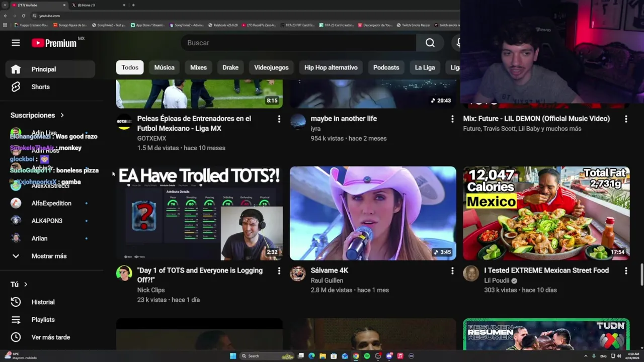Expand Suscripciones section

37,115
